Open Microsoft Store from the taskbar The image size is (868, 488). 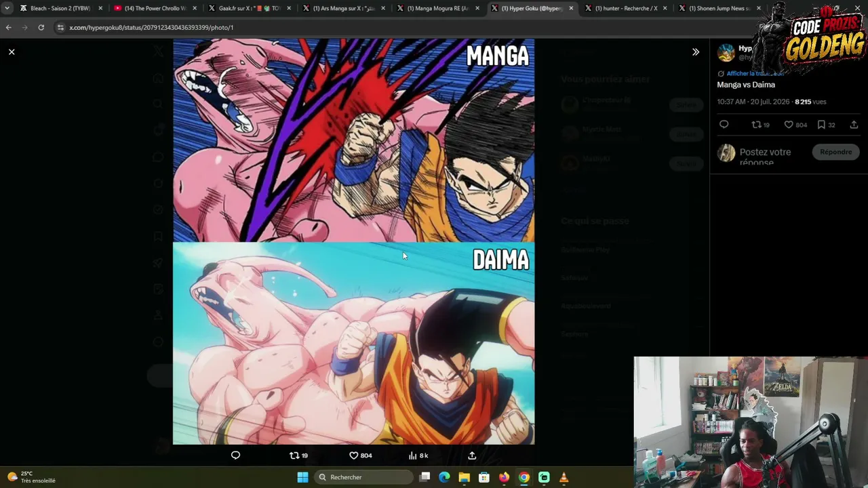click(x=484, y=477)
